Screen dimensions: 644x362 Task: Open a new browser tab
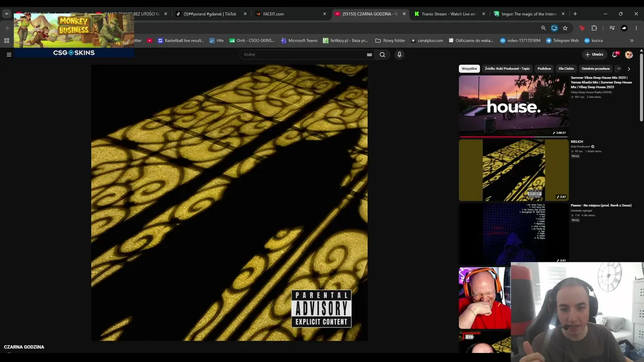pyautogui.click(x=575, y=14)
